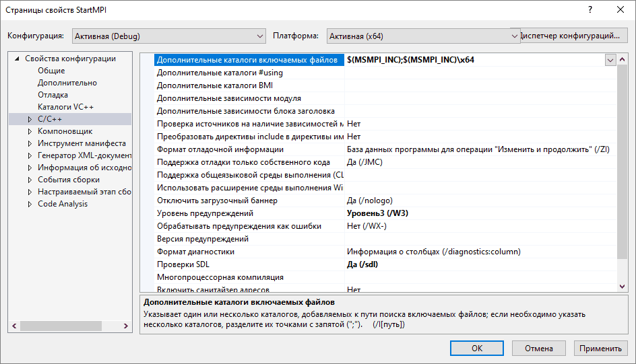This screenshot has height=364, width=636.
Task: Select Общие in the tree
Action: (51, 71)
